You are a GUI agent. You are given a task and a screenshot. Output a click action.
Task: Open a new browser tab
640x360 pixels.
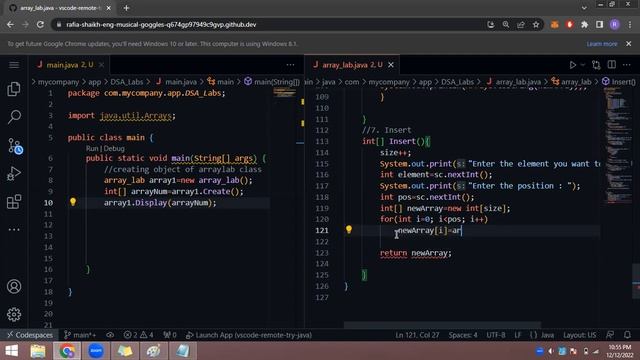(x=126, y=8)
